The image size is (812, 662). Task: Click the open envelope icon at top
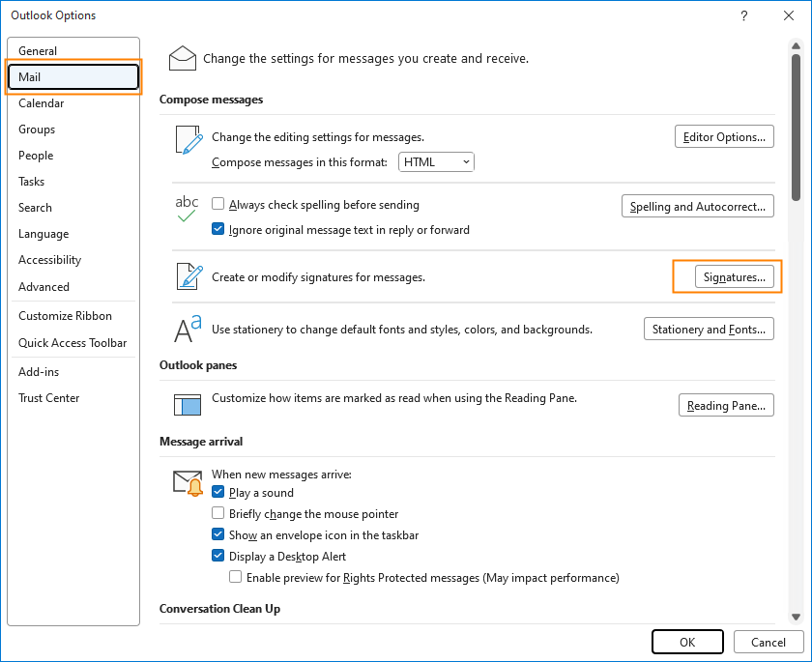[183, 59]
